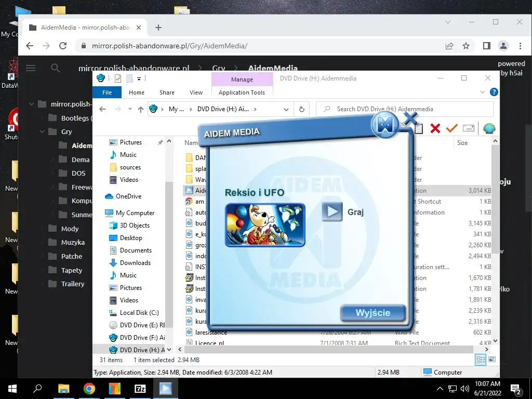The height and width of the screenshot is (399, 532).
Task: Share this page from Chrome toolbar
Action: click(449, 46)
